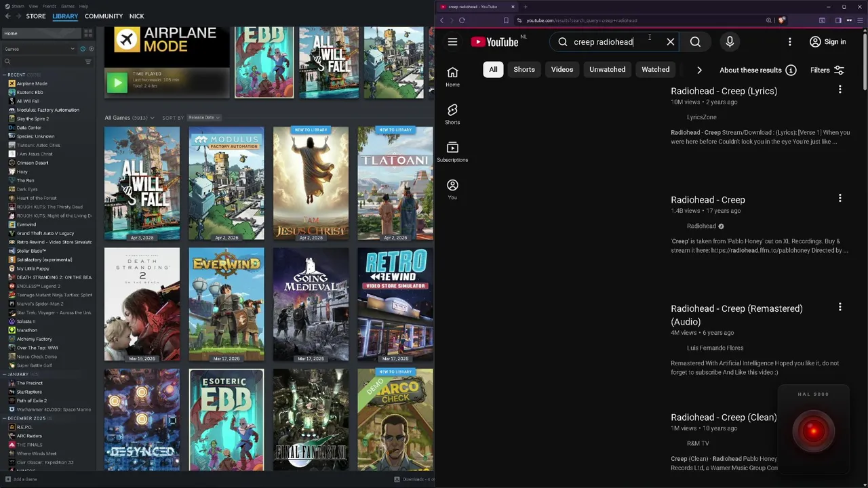Click the zoom magnifier icon in address bar

click(768, 20)
